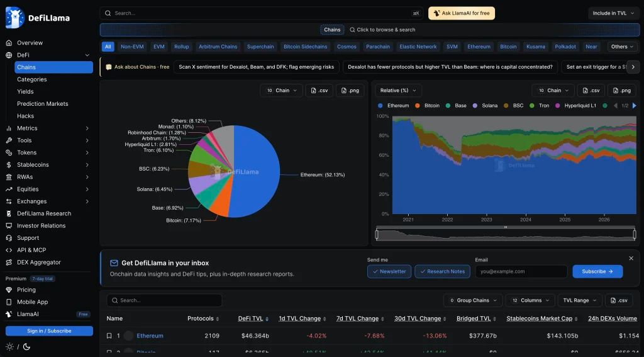
Task: Click the Stablecoins dollar icon
Action: tap(9, 165)
